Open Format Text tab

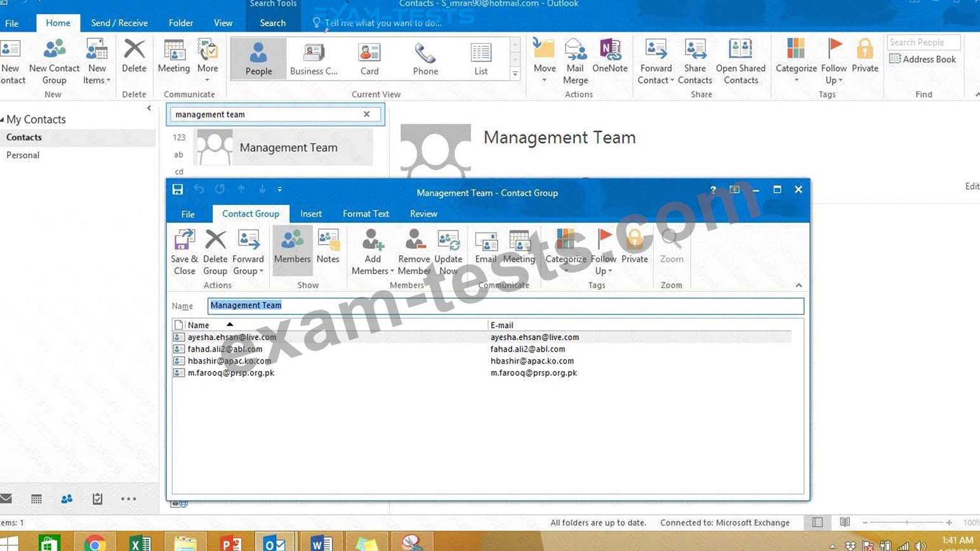pyautogui.click(x=366, y=214)
